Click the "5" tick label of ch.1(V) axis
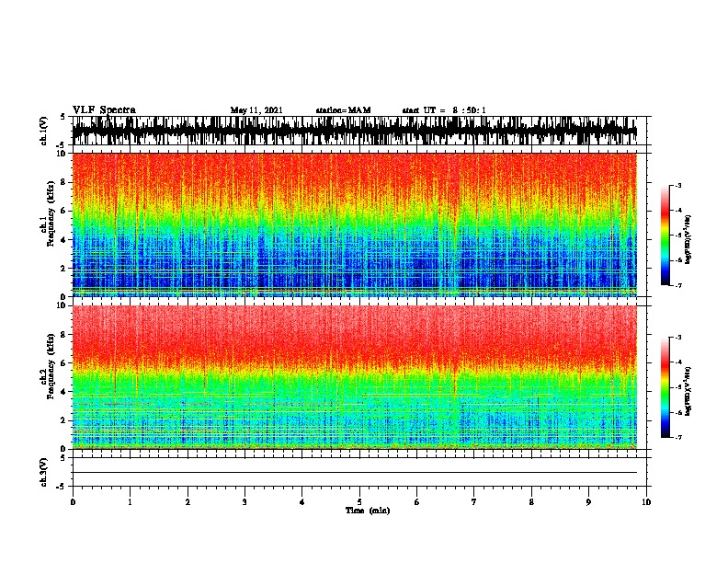Viewport: 728px width, 563px height. (x=64, y=117)
